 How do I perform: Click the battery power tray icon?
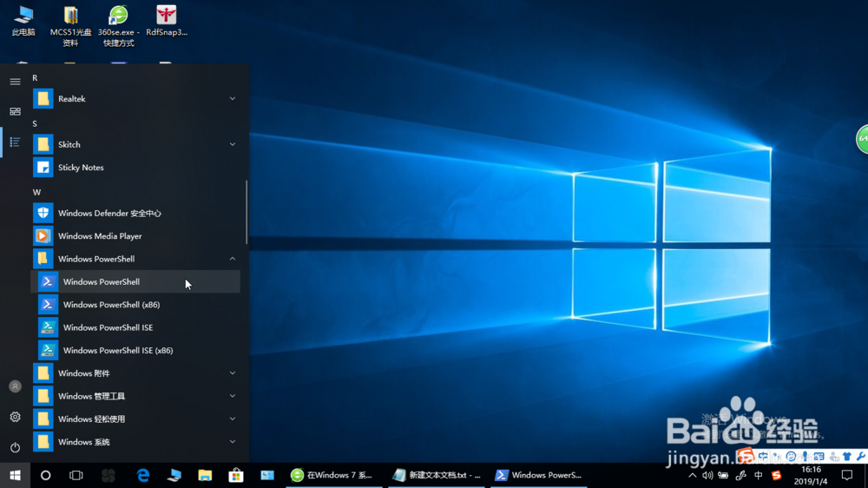tap(723, 475)
